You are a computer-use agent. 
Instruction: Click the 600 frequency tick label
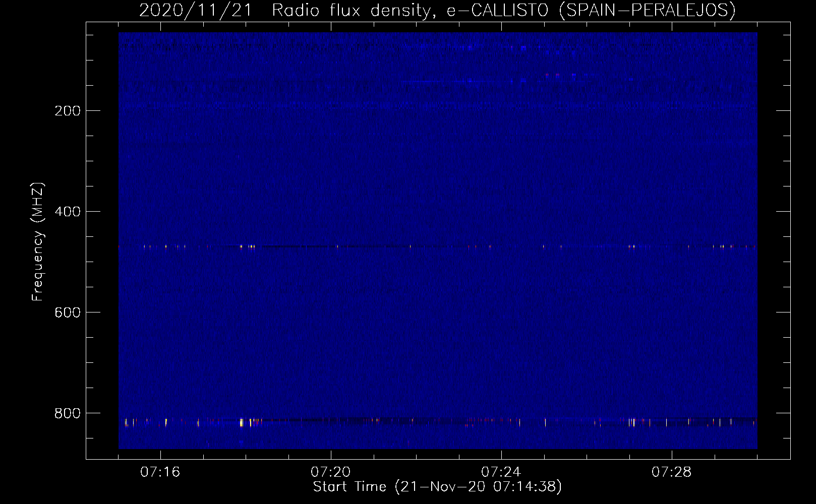point(68,312)
